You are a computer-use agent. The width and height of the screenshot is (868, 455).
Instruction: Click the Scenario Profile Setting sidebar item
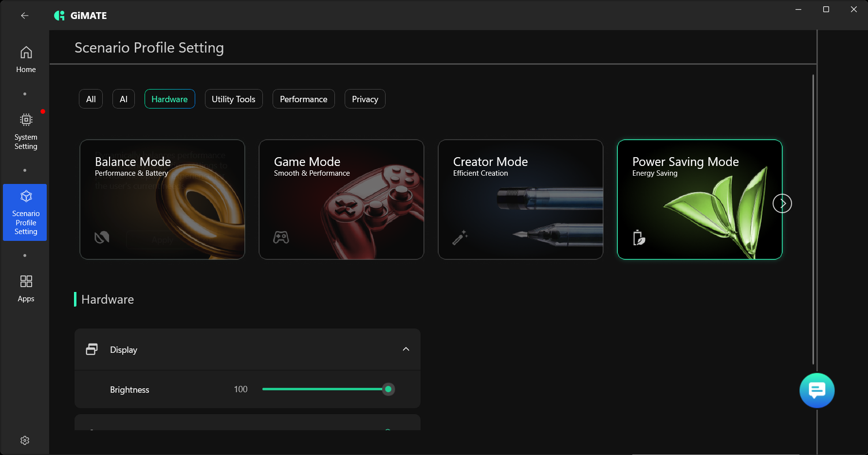(25, 212)
